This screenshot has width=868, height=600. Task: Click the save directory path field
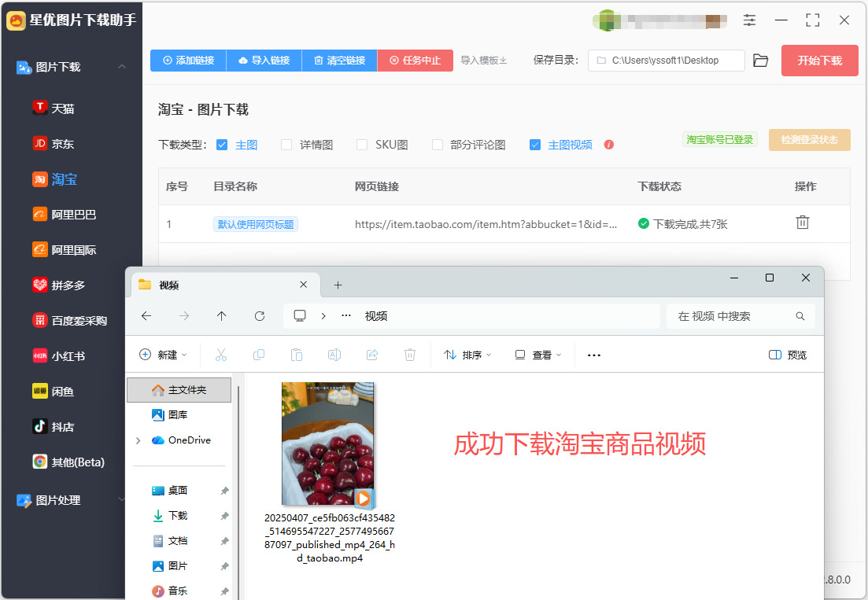pyautogui.click(x=667, y=61)
